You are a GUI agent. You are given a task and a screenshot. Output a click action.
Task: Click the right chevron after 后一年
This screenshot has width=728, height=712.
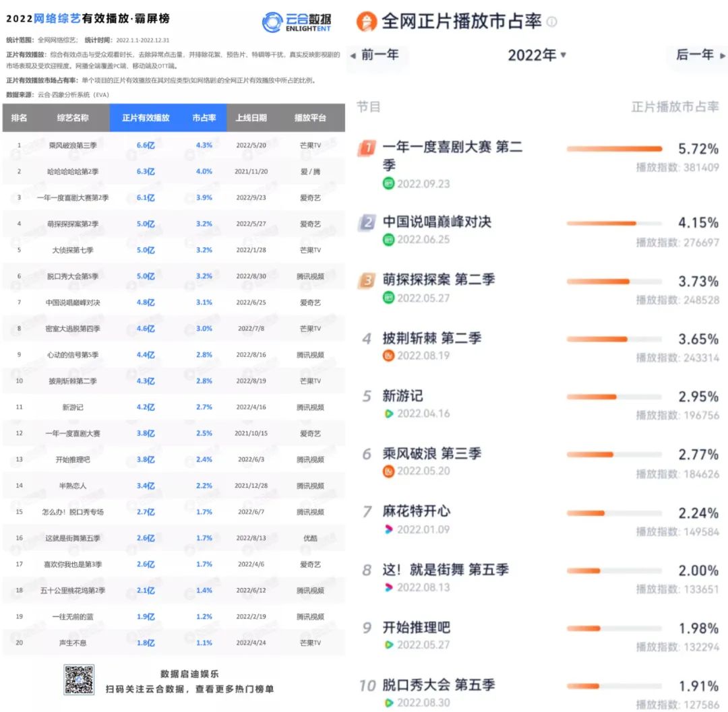pyautogui.click(x=723, y=57)
